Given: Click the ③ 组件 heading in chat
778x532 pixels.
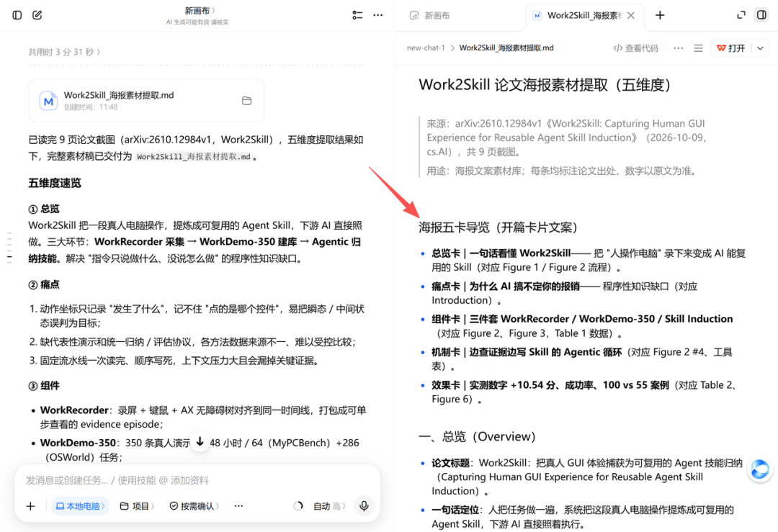Looking at the screenshot, I should tap(44, 386).
